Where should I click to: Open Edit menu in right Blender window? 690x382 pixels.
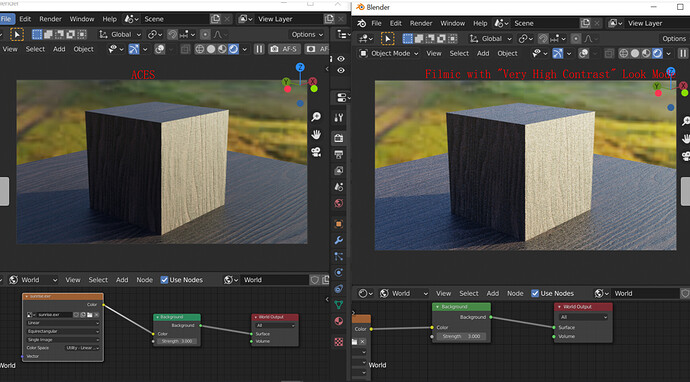tap(396, 23)
